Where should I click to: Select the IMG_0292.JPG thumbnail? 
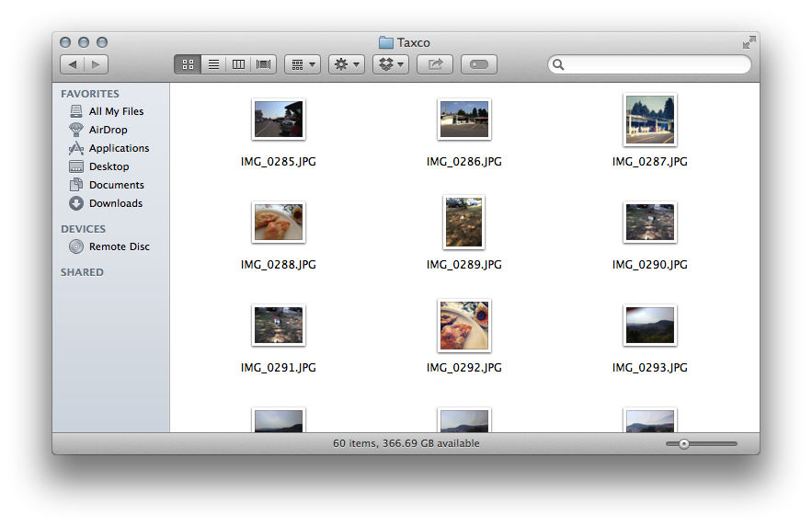(464, 326)
